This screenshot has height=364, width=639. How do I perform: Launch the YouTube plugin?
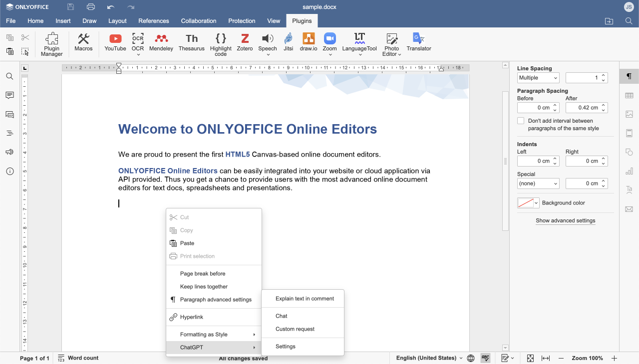(115, 42)
